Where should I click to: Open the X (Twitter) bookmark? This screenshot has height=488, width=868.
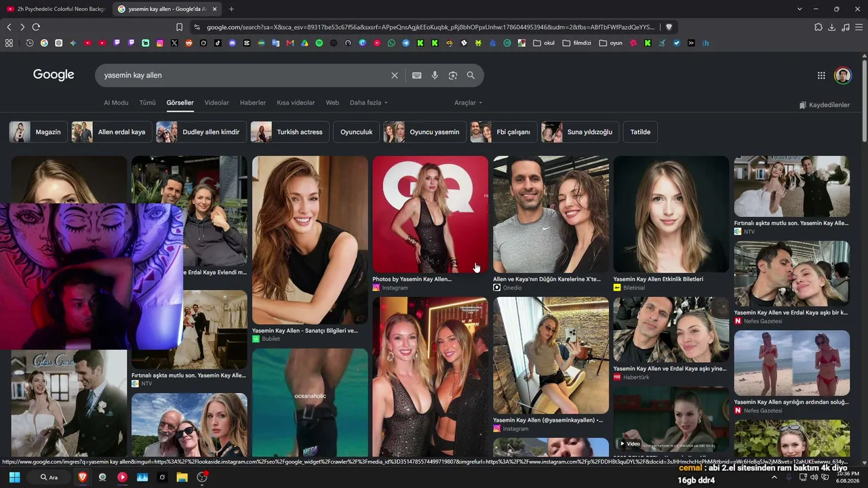pos(174,43)
